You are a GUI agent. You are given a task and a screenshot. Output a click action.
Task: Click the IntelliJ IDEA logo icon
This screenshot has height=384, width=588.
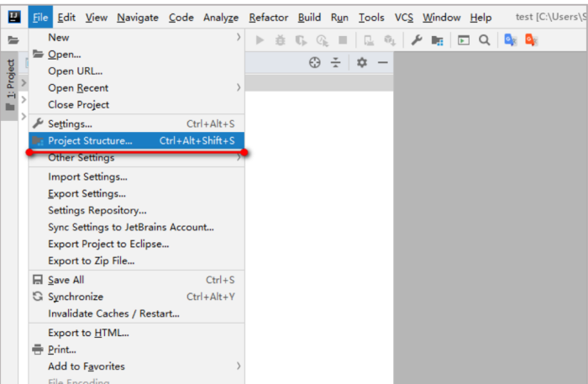(14, 17)
